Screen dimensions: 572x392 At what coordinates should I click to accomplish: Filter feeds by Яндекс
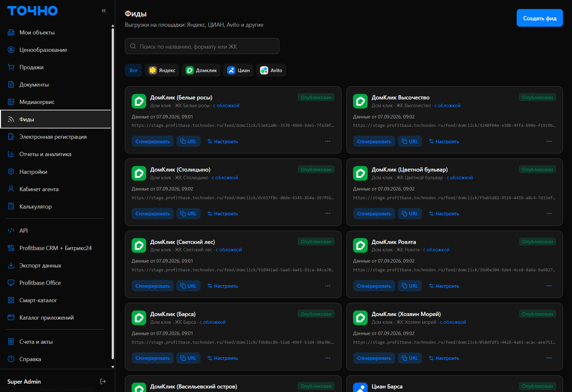pos(162,70)
